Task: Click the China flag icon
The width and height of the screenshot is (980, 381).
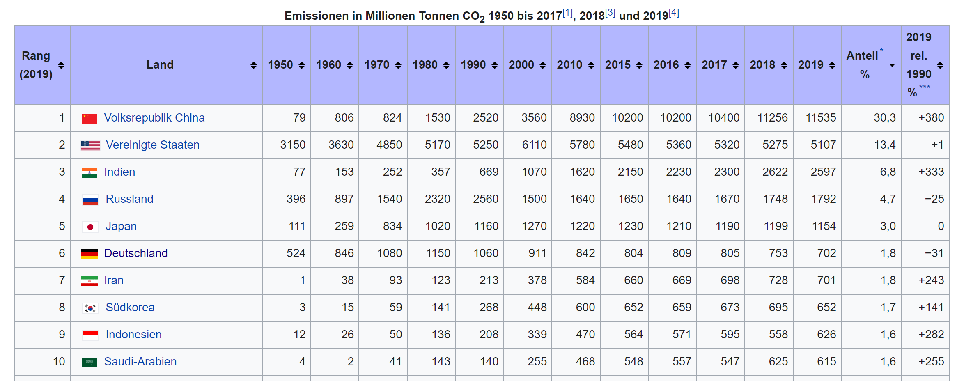Action: pyautogui.click(x=90, y=119)
